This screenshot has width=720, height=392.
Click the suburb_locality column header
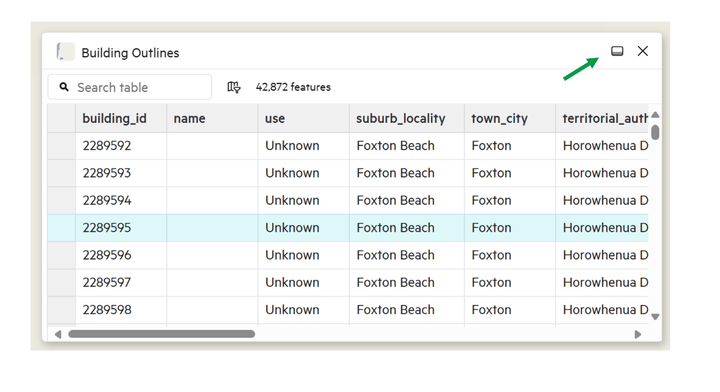(407, 118)
